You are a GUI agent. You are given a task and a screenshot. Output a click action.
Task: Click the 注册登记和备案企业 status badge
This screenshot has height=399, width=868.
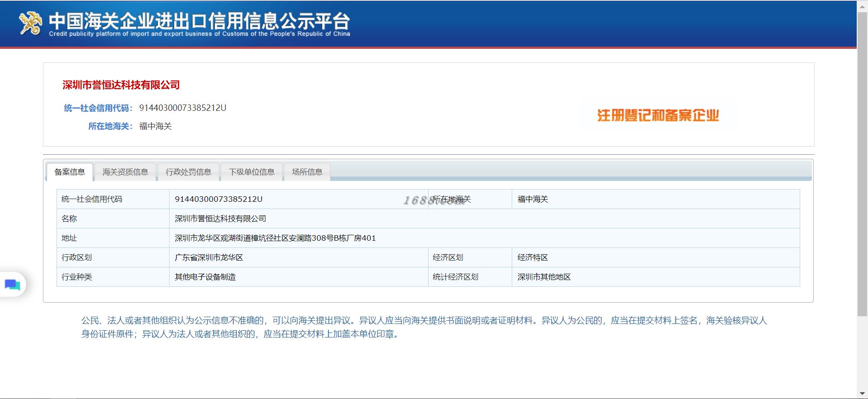[x=658, y=115]
